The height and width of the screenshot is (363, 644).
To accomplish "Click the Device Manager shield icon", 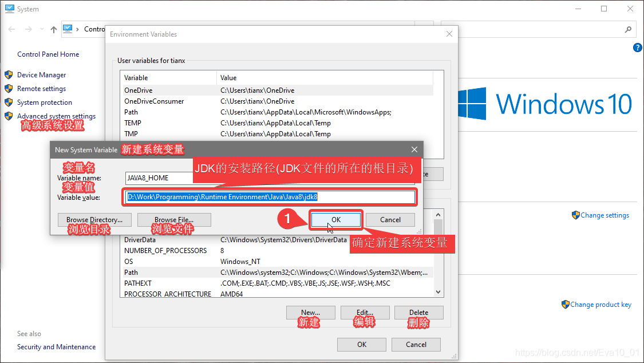I will coord(9,75).
